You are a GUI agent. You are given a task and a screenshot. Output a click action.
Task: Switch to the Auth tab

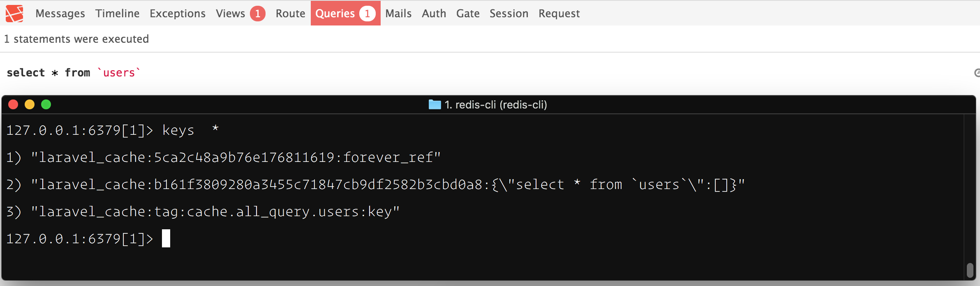434,14
